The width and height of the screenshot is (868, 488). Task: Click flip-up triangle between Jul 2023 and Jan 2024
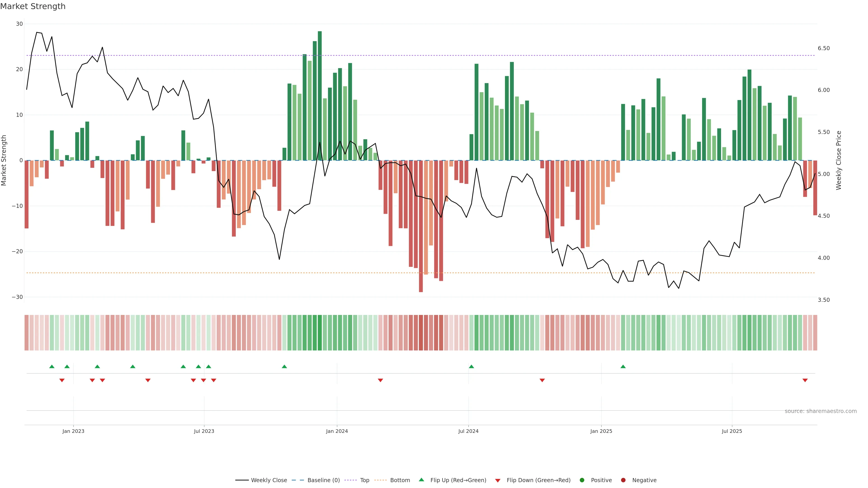pyautogui.click(x=284, y=366)
